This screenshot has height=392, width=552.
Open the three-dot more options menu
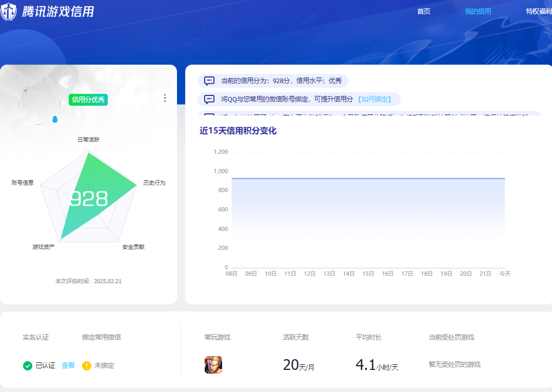pyautogui.click(x=165, y=98)
